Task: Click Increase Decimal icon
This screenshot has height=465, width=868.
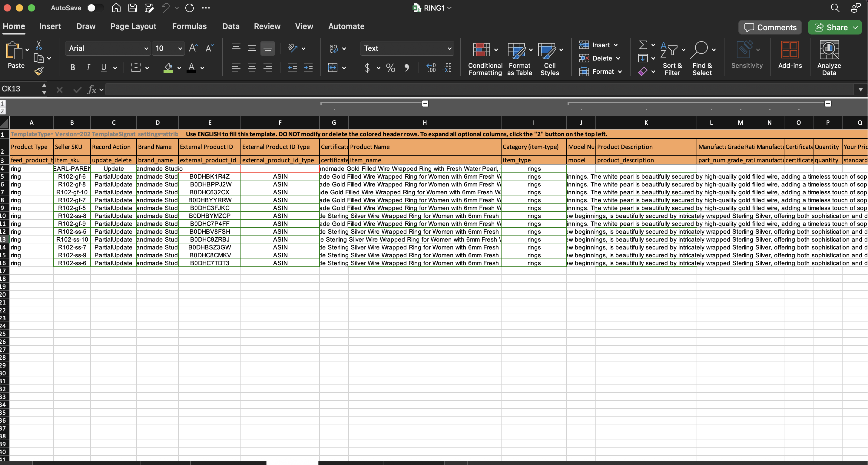Action: coord(431,68)
